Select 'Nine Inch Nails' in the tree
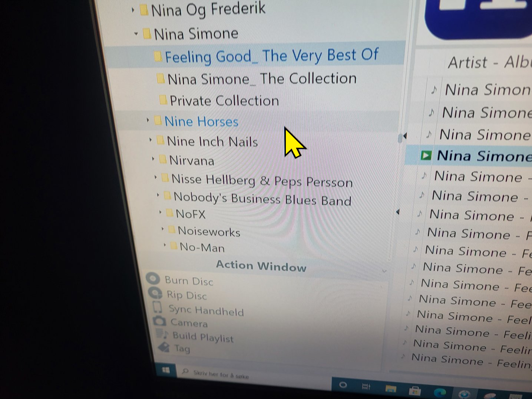Viewport: 532px width, 399px height. (212, 141)
